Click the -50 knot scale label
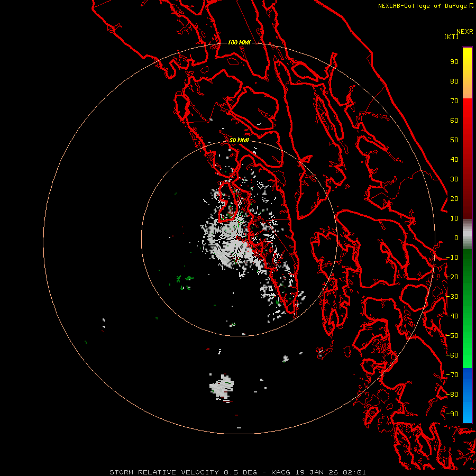This screenshot has width=476, height=476. pos(452,336)
